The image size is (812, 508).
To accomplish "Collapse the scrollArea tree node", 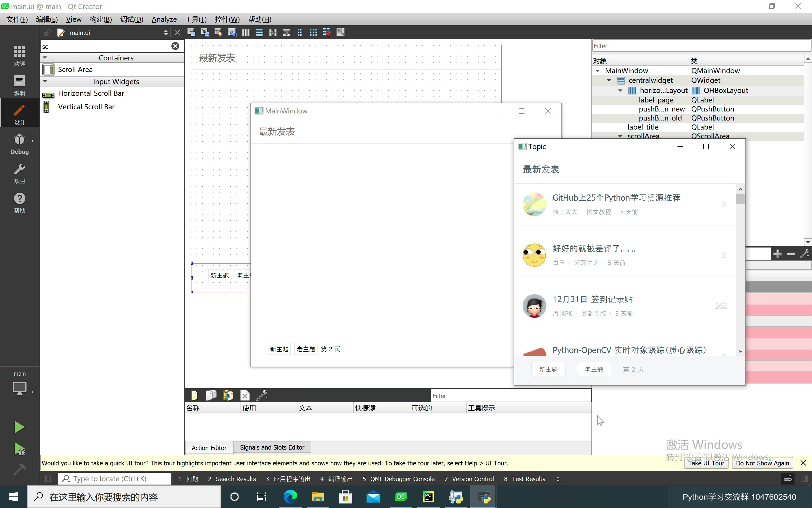I will tap(620, 136).
